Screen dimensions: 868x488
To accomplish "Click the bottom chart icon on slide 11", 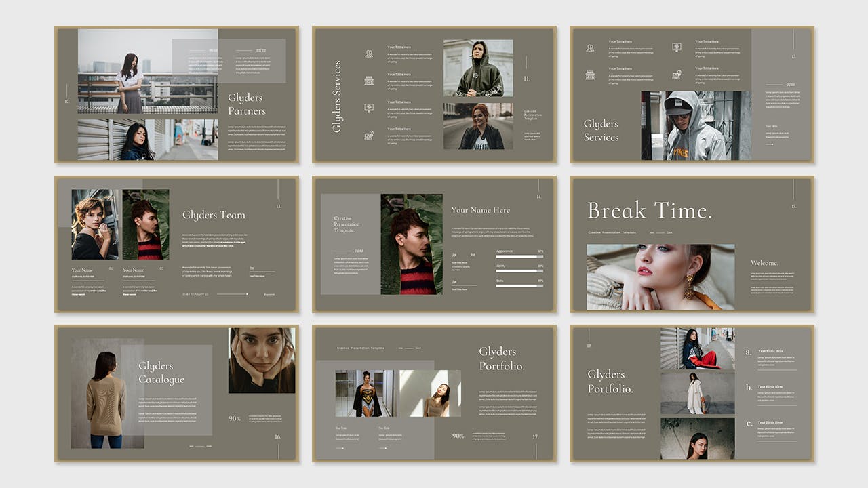I will (369, 135).
